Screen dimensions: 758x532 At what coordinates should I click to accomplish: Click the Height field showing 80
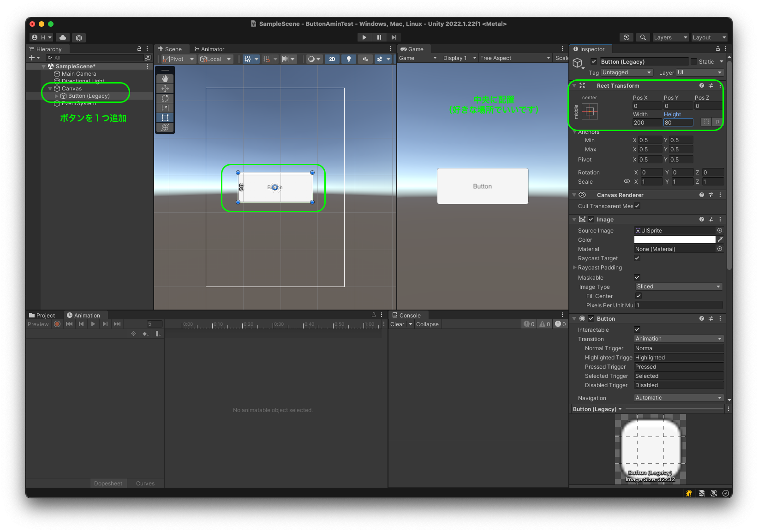coord(678,122)
